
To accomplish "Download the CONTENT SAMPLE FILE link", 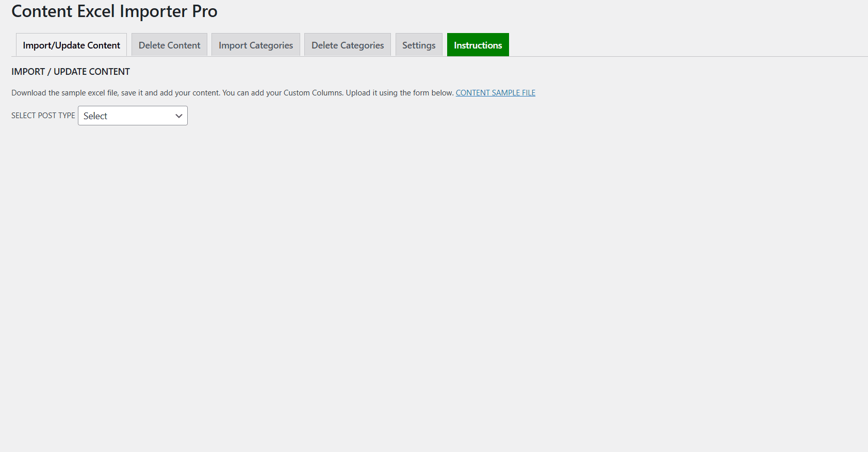I will point(496,93).
